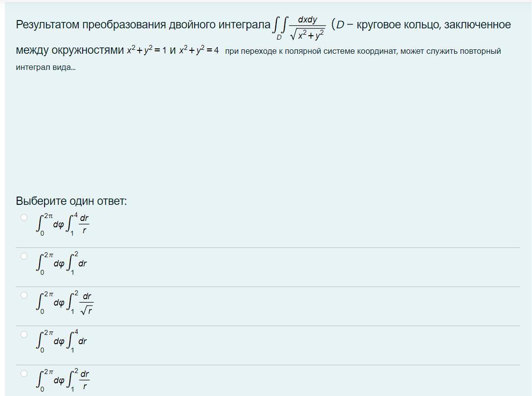The width and height of the screenshot is (532, 396).
Task: Click the 'Выберите один ответ:' prompt
Action: (71, 201)
